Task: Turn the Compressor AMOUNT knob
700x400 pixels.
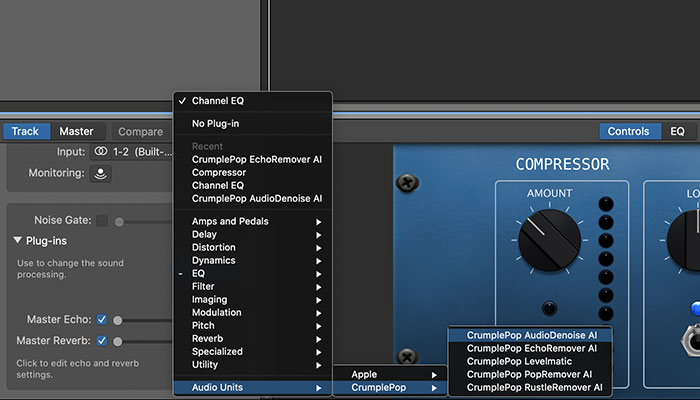Action: [x=549, y=240]
